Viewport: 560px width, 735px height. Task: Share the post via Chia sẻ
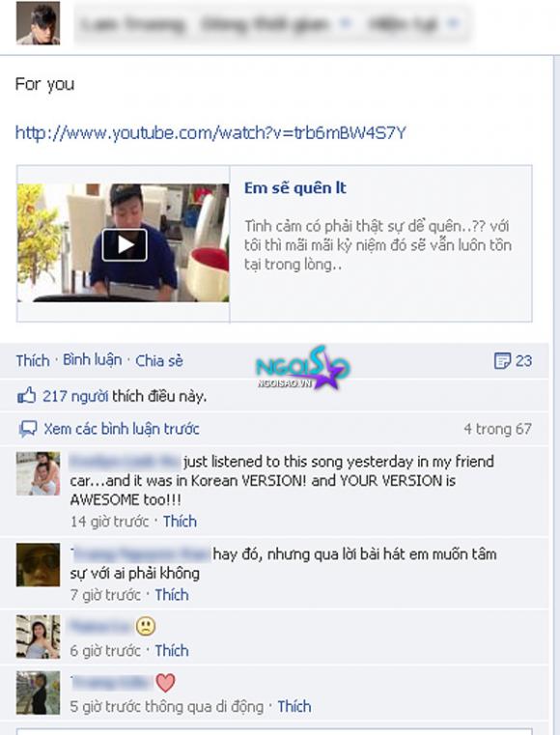tap(159, 360)
